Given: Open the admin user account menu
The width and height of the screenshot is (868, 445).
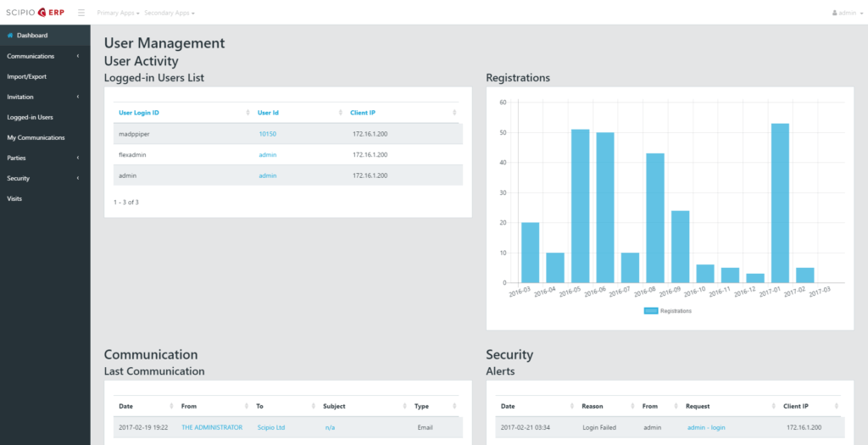Looking at the screenshot, I should point(845,14).
